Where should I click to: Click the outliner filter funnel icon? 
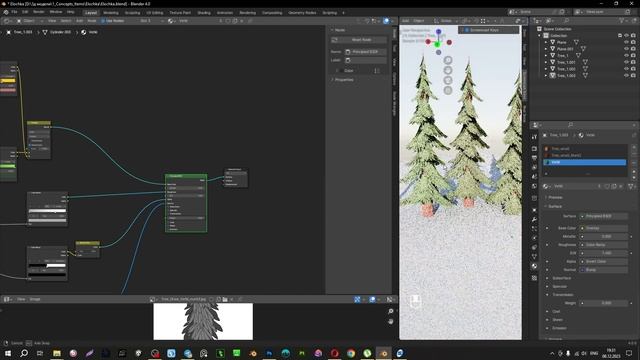click(622, 20)
